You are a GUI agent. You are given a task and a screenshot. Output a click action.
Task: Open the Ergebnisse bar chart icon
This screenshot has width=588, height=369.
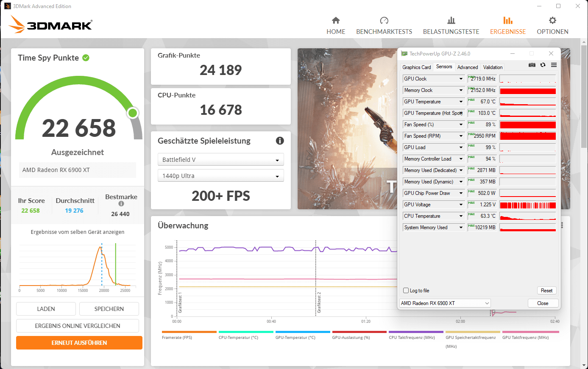coord(508,20)
